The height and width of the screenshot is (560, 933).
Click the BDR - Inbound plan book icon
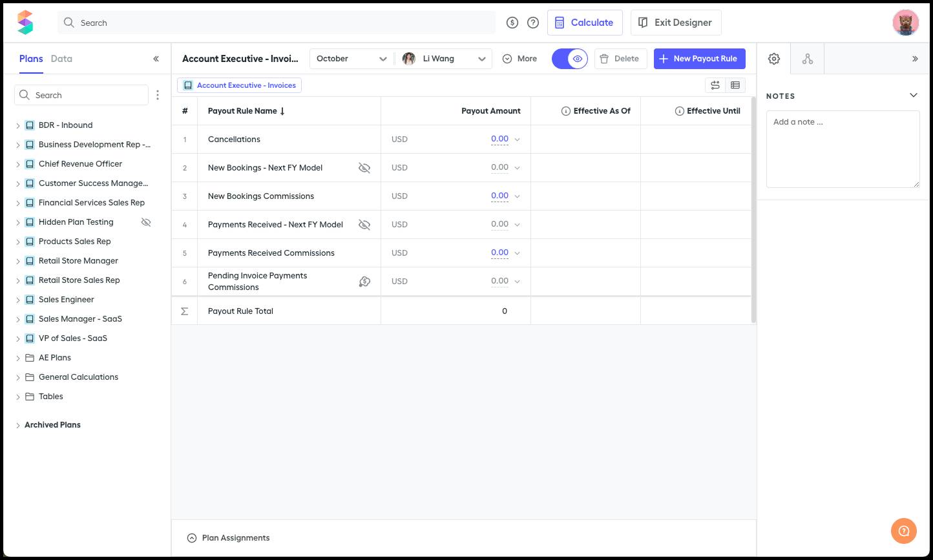click(30, 125)
